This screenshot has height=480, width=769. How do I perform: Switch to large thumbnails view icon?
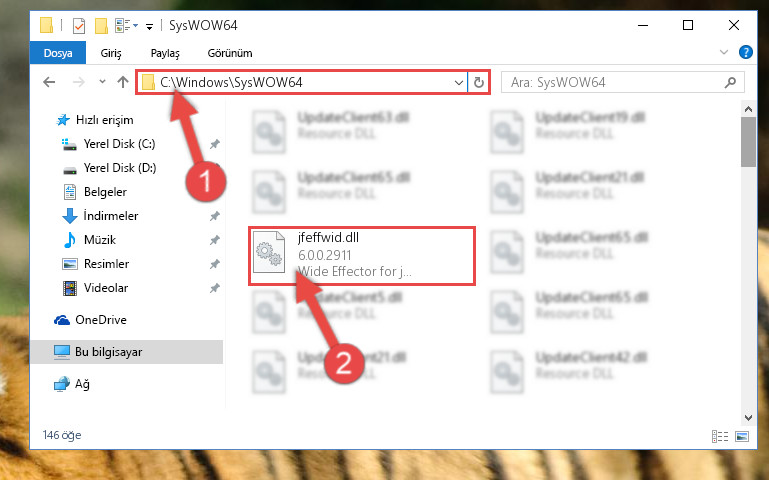tap(742, 436)
